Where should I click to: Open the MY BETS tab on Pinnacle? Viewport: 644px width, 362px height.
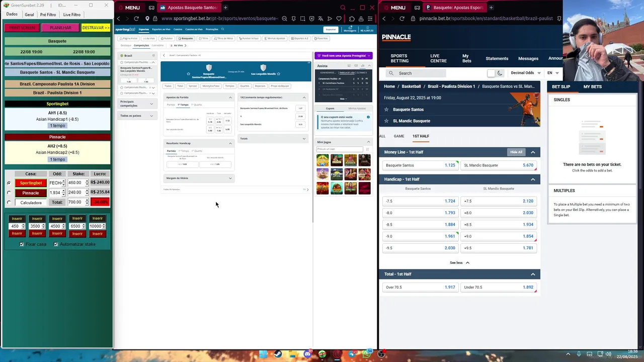click(592, 86)
